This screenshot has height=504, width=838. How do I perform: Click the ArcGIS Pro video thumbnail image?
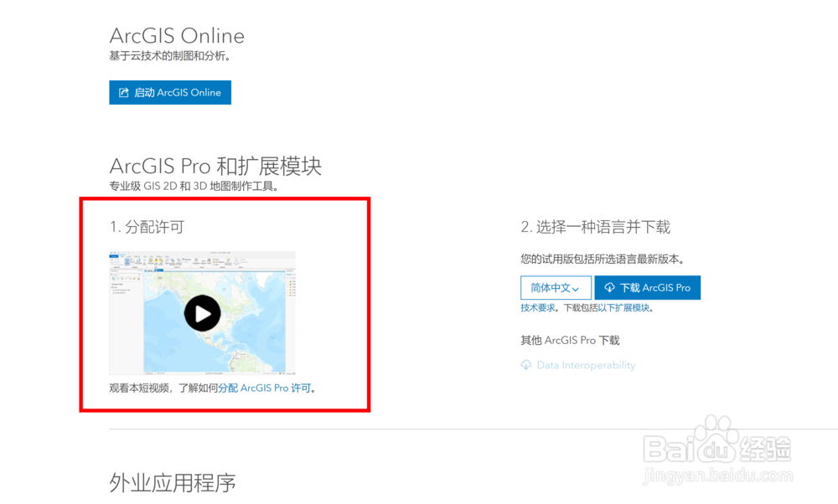(203, 313)
